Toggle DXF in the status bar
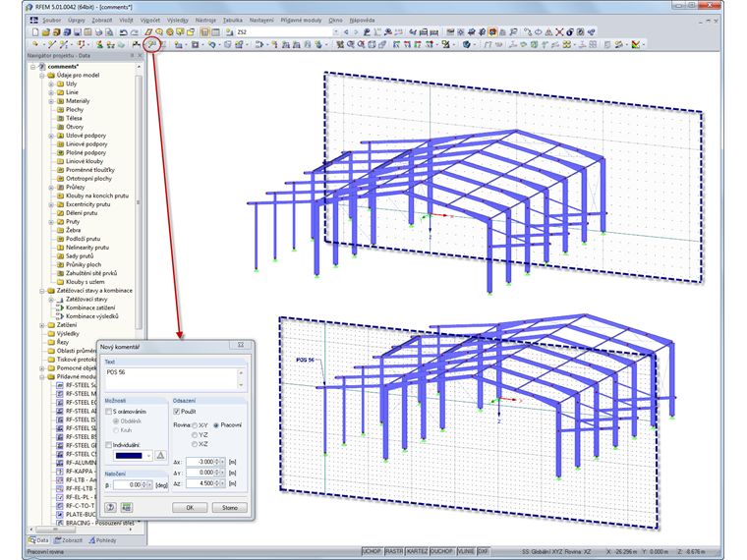 point(483,551)
